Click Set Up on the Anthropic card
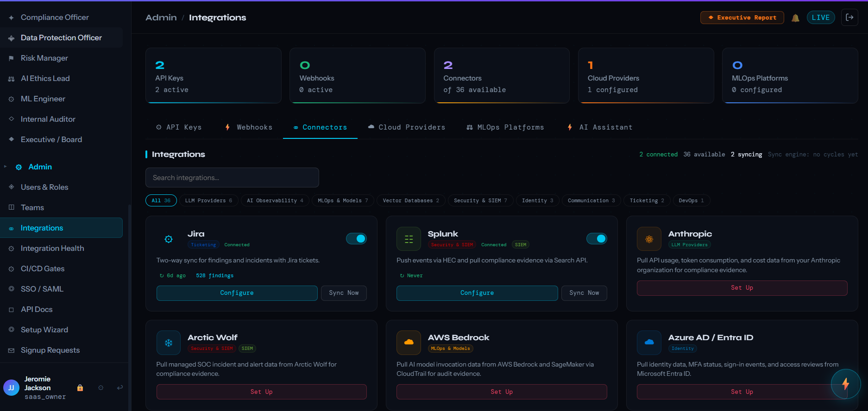The width and height of the screenshot is (868, 411). (742, 288)
